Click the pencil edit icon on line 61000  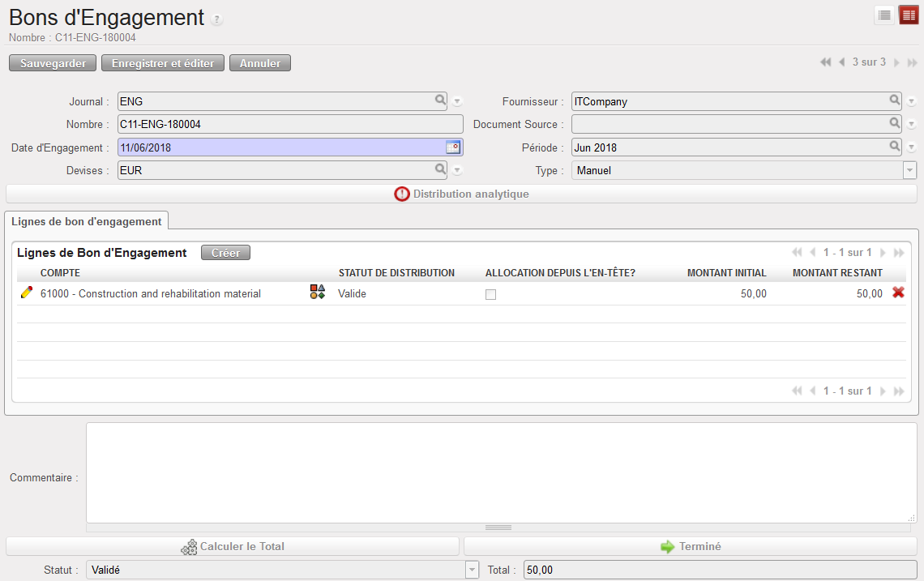pyautogui.click(x=26, y=293)
